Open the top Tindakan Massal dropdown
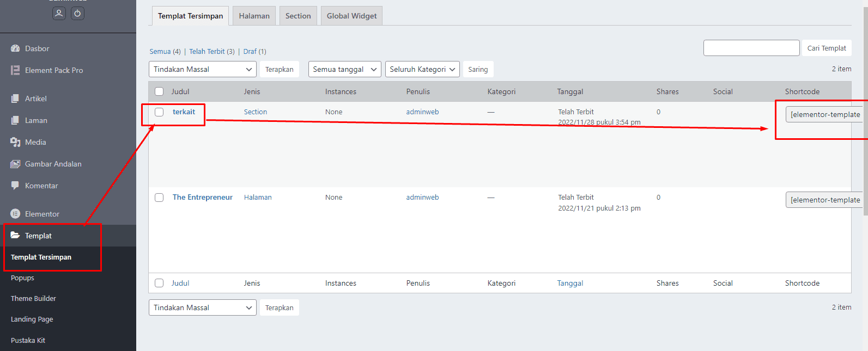Viewport: 868px width, 351px height. coord(202,69)
